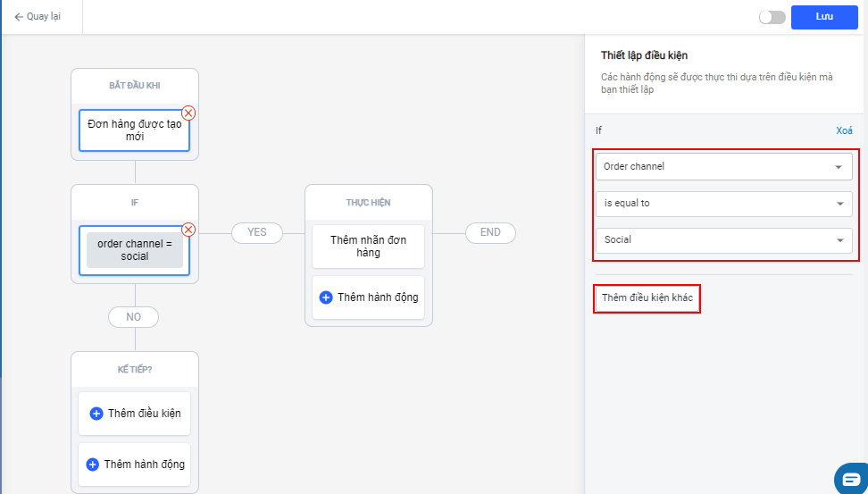The width and height of the screenshot is (868, 494).
Task: Click the Xoá link to delete condition
Action: [844, 130]
